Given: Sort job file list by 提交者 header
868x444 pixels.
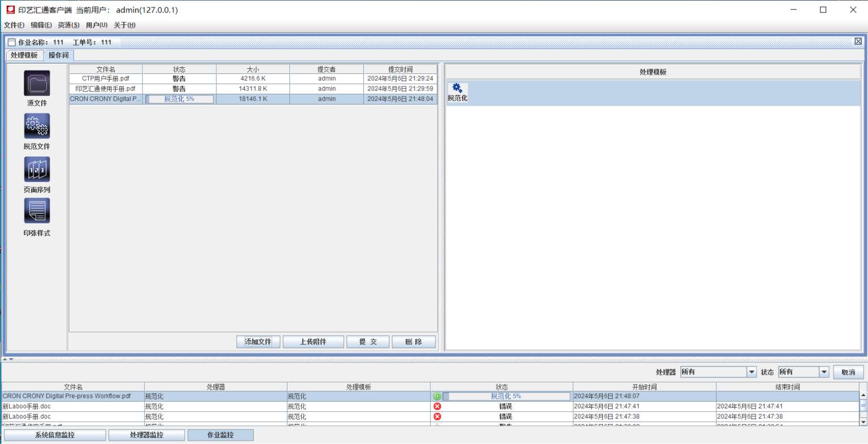Looking at the screenshot, I should pos(327,69).
